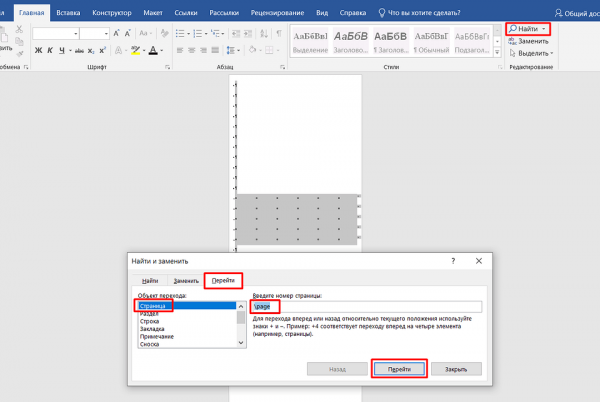Open font size dropdown
Image resolution: width=600 pixels, height=402 pixels.
(x=106, y=34)
